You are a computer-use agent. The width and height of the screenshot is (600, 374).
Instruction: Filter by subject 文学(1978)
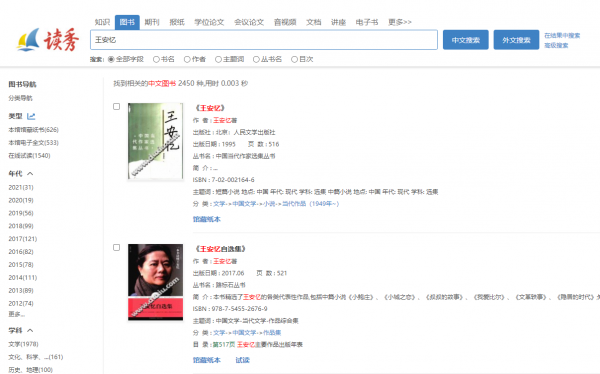click(x=23, y=344)
